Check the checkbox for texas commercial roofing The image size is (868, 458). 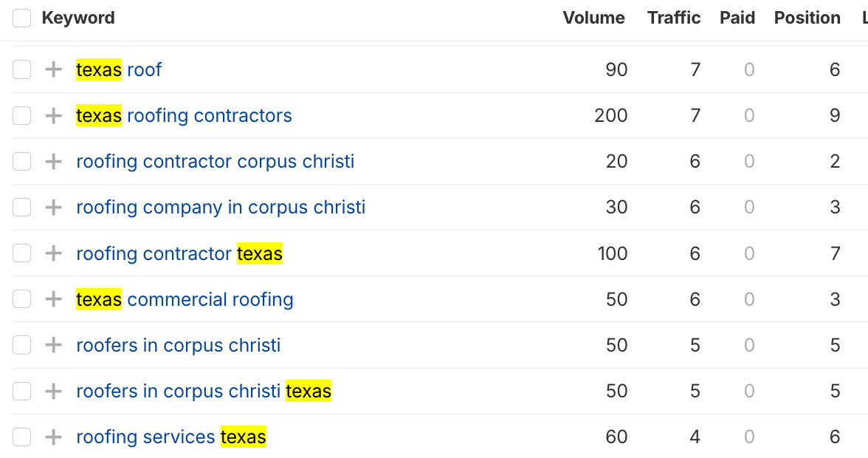pos(21,298)
